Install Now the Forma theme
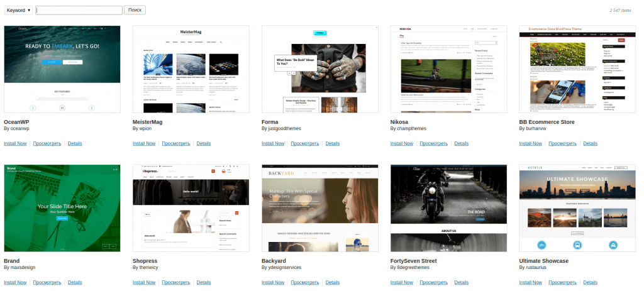The height and width of the screenshot is (291, 644). pyautogui.click(x=273, y=144)
